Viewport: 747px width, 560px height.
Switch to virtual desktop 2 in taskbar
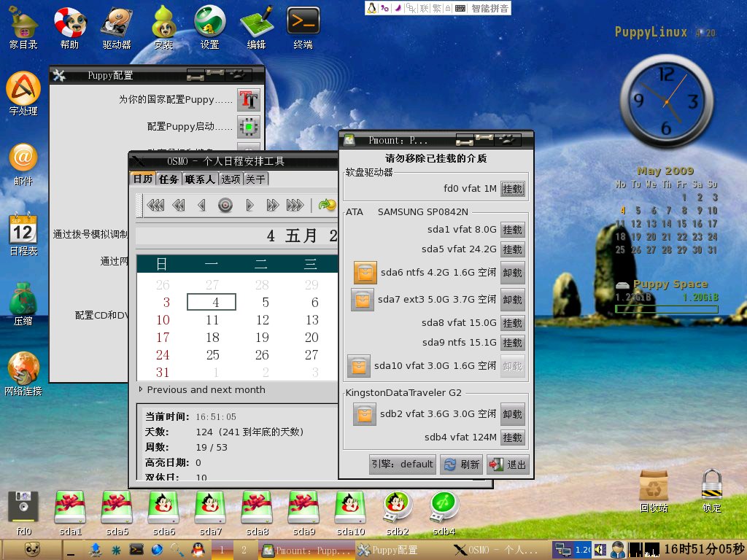244,550
